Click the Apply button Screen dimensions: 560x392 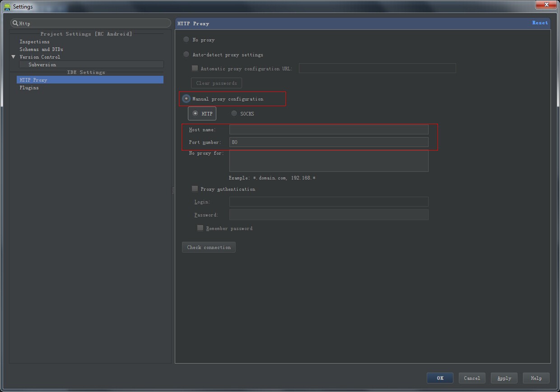[x=504, y=378]
